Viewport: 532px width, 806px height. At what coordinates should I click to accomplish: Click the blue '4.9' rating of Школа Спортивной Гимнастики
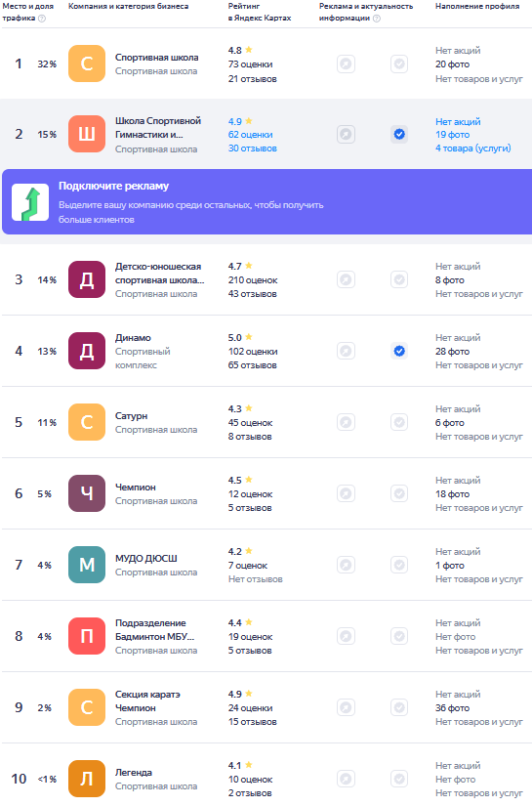(x=235, y=122)
